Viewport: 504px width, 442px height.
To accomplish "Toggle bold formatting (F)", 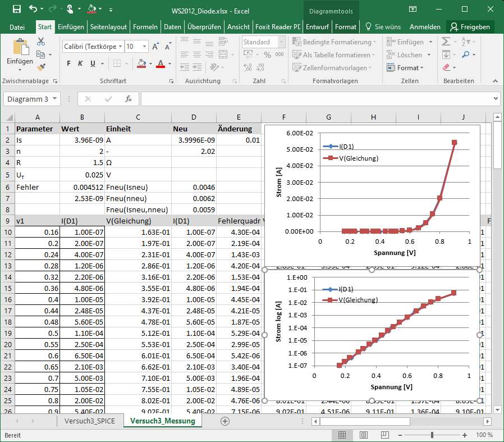I will click(x=69, y=63).
